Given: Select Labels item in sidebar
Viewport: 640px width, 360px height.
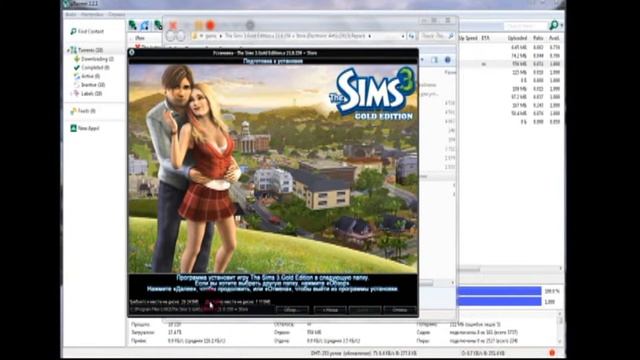Looking at the screenshot, I should [x=88, y=93].
